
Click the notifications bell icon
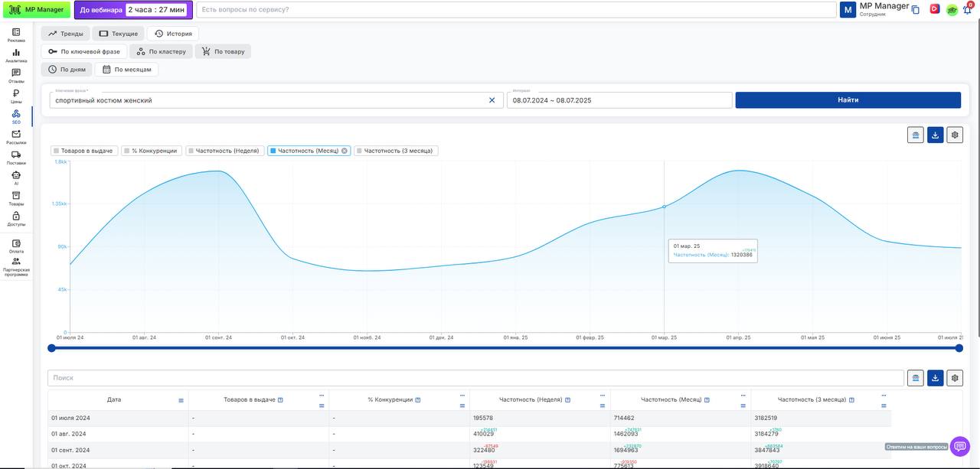pyautogui.click(x=967, y=10)
